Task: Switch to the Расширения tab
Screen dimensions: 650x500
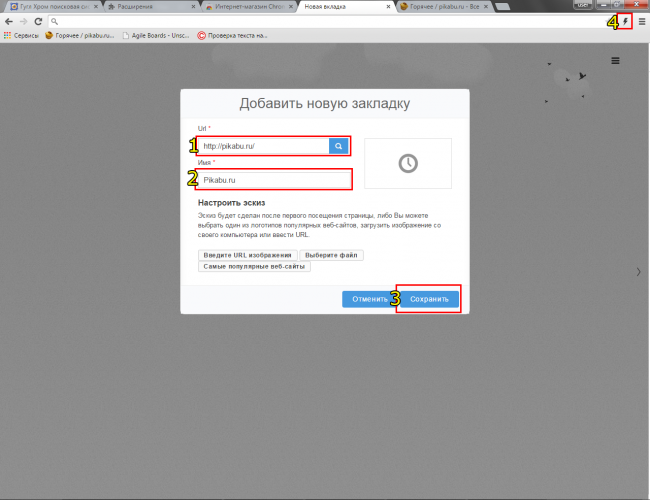Action: pos(151,7)
